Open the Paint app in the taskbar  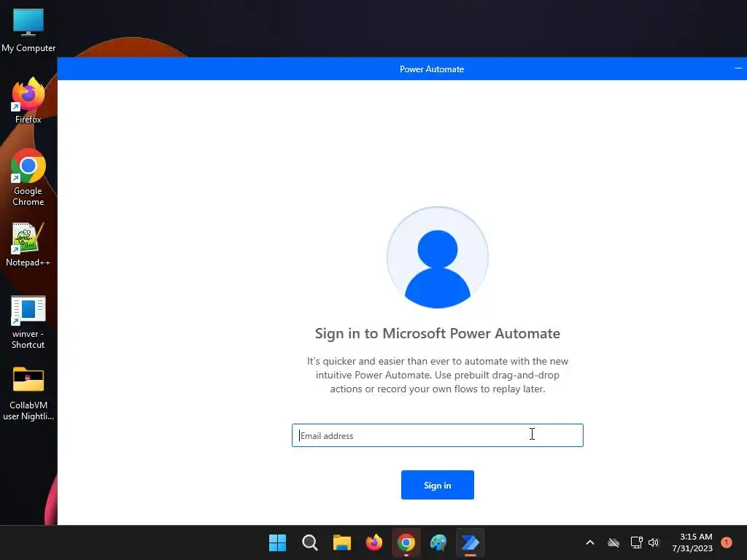tap(438, 542)
